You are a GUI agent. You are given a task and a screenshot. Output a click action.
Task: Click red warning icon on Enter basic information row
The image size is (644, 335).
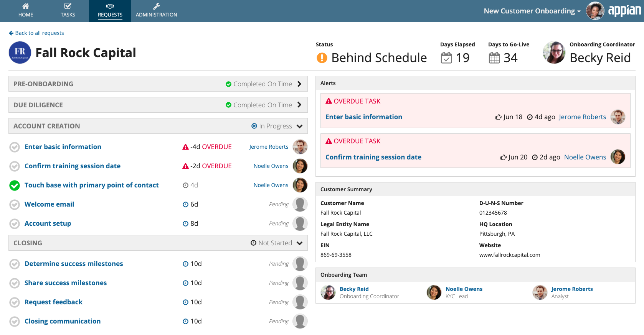click(x=185, y=147)
